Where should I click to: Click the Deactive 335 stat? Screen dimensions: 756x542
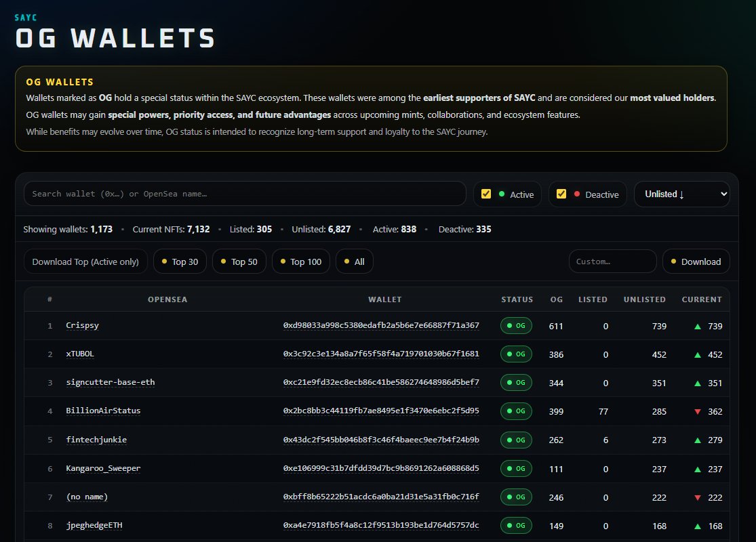[464, 229]
